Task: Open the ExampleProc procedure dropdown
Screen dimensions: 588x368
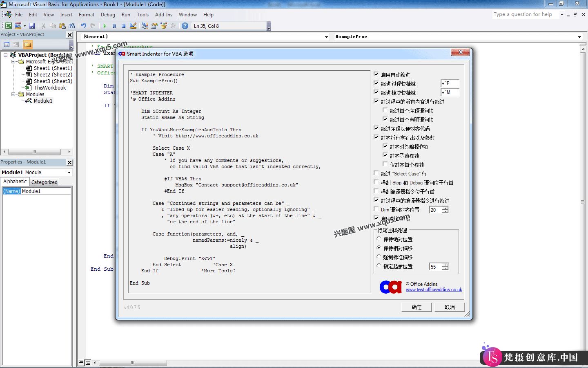Action: 579,37
